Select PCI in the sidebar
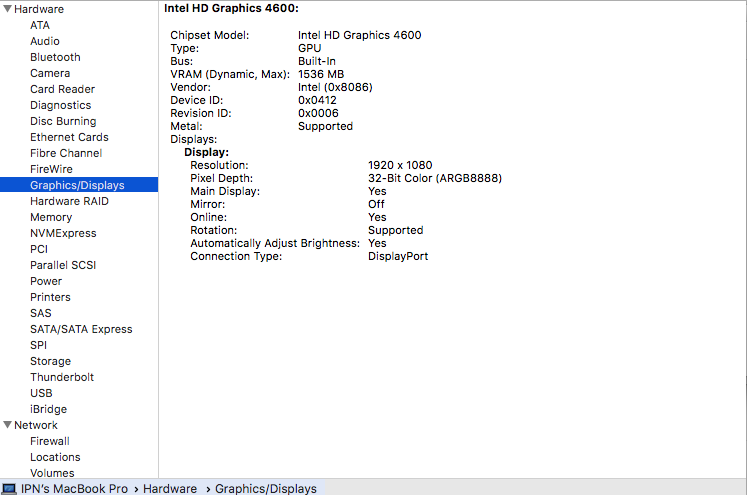Screen dimensions: 747x495 click(x=39, y=249)
